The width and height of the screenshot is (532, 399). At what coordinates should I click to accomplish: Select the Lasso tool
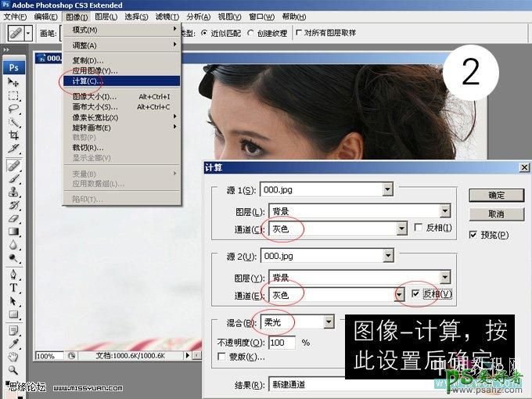(13, 110)
